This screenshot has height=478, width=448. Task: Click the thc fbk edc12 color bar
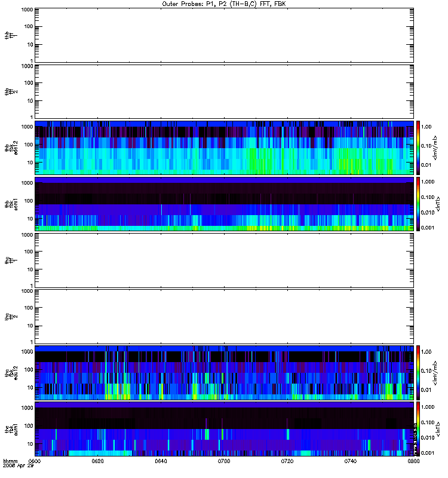point(418,373)
